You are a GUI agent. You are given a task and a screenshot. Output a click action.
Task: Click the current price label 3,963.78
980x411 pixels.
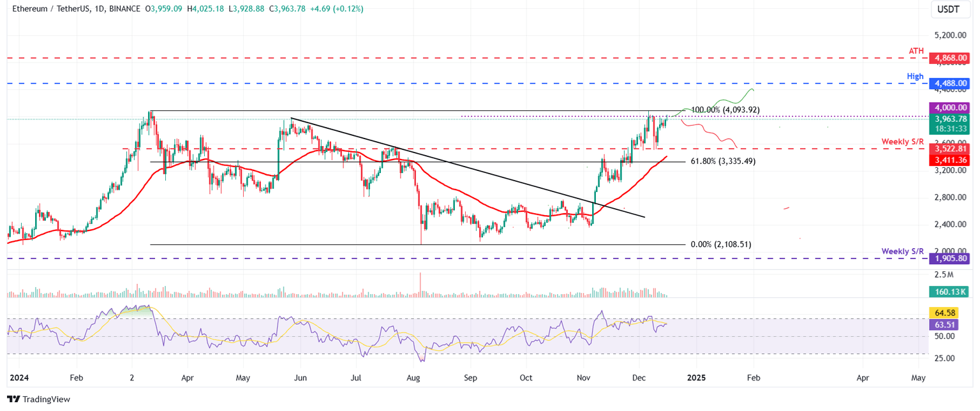point(949,118)
